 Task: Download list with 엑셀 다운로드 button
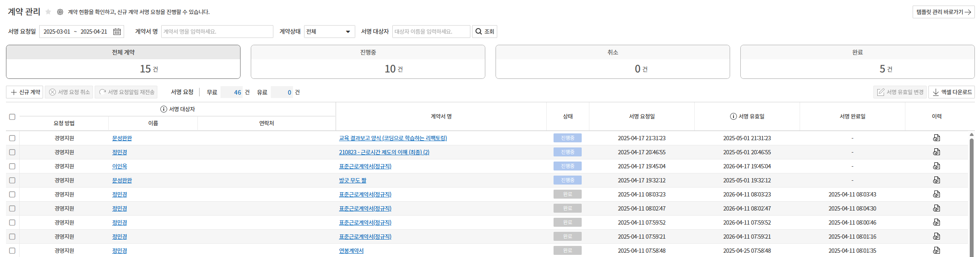point(951,92)
